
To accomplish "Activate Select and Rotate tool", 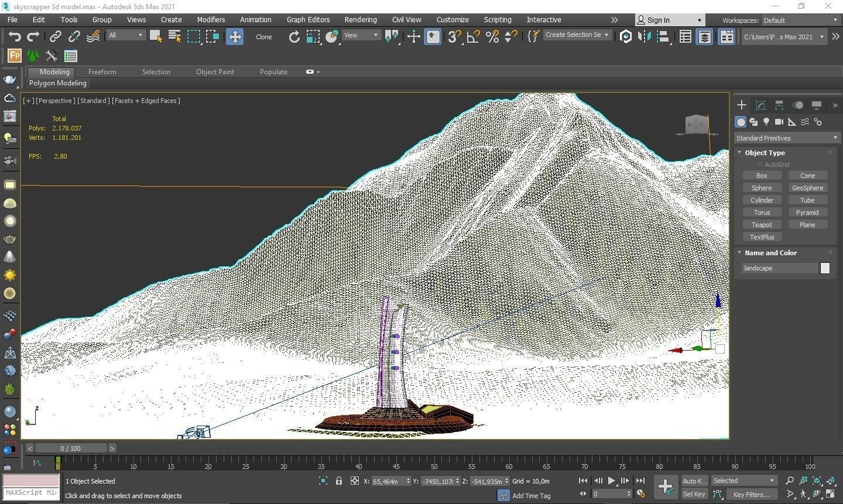I will (294, 37).
